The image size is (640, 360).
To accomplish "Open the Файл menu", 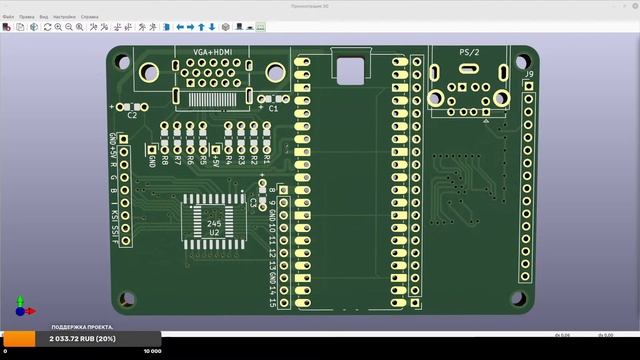I will pos(8,17).
